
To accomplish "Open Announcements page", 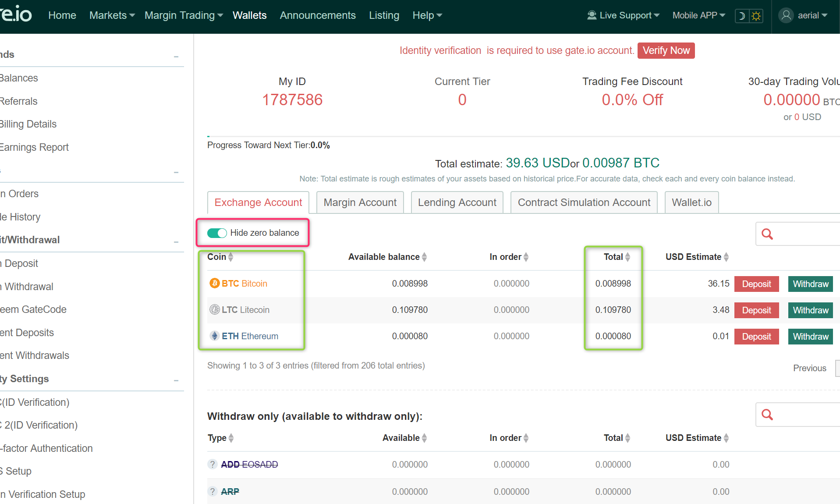I will click(x=318, y=15).
